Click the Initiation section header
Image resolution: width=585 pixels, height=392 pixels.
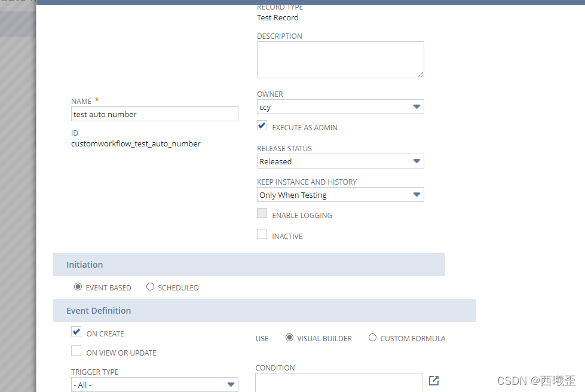pos(249,265)
